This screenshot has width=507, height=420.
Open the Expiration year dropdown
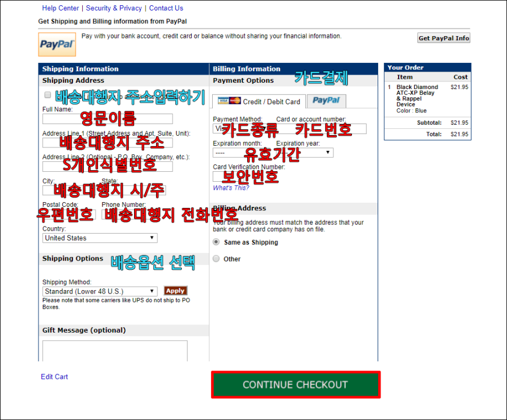(x=305, y=153)
